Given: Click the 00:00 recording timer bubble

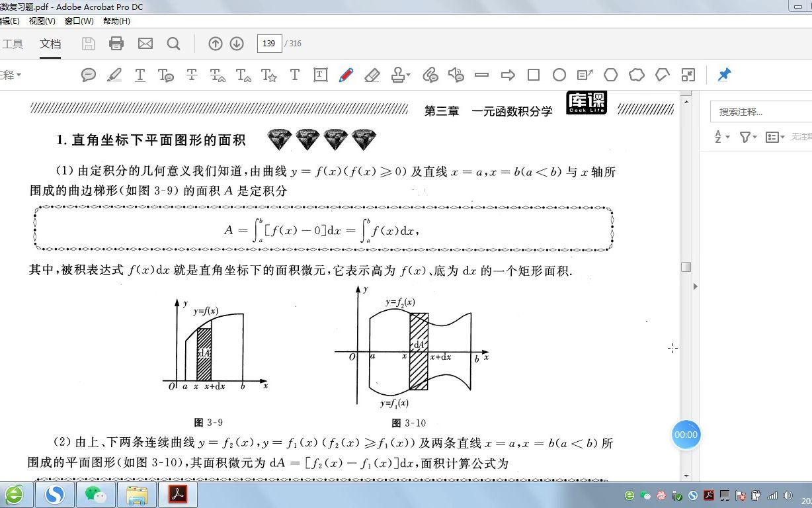Looking at the screenshot, I should 686,435.
